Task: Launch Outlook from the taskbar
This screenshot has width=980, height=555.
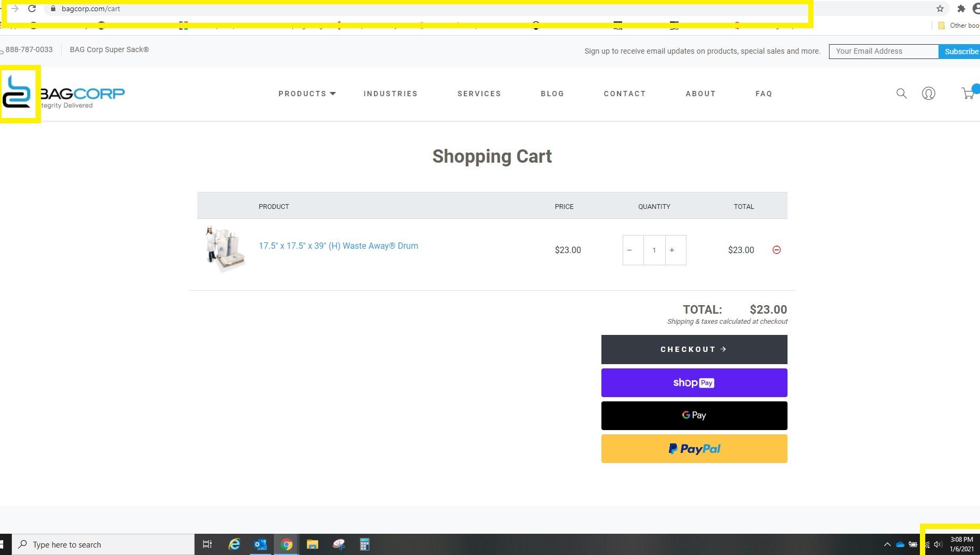Action: [260, 544]
